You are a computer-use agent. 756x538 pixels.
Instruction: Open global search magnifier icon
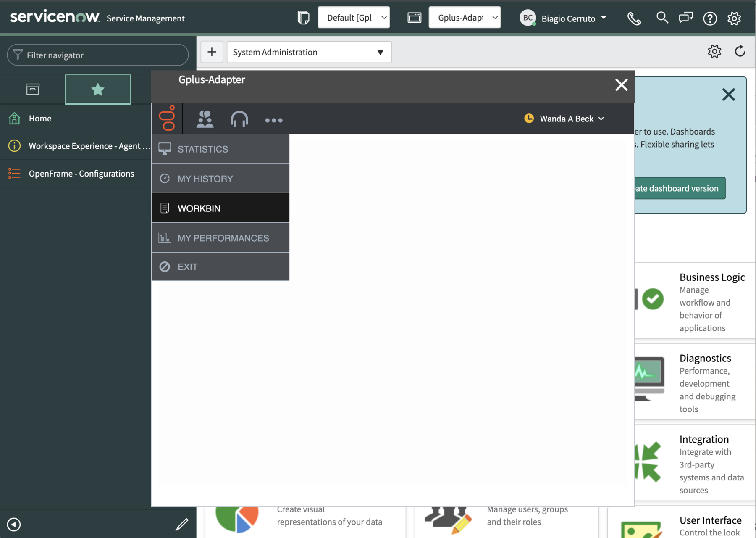click(x=662, y=18)
